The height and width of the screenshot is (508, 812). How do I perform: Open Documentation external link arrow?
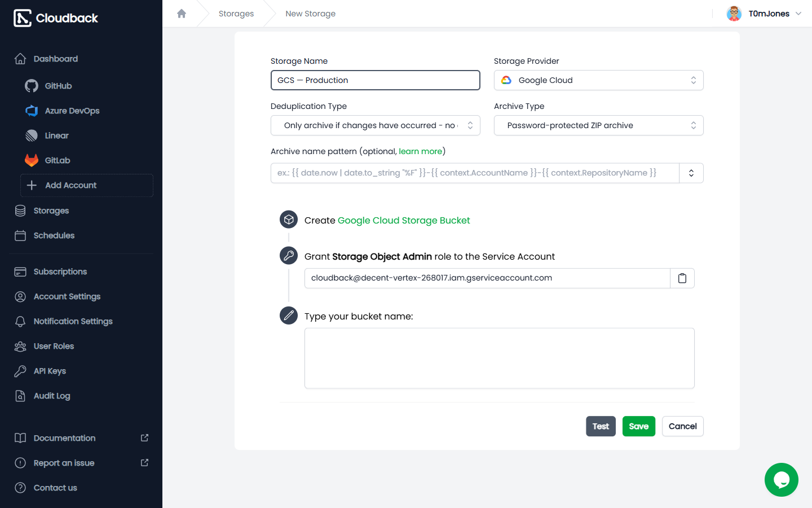pos(144,438)
